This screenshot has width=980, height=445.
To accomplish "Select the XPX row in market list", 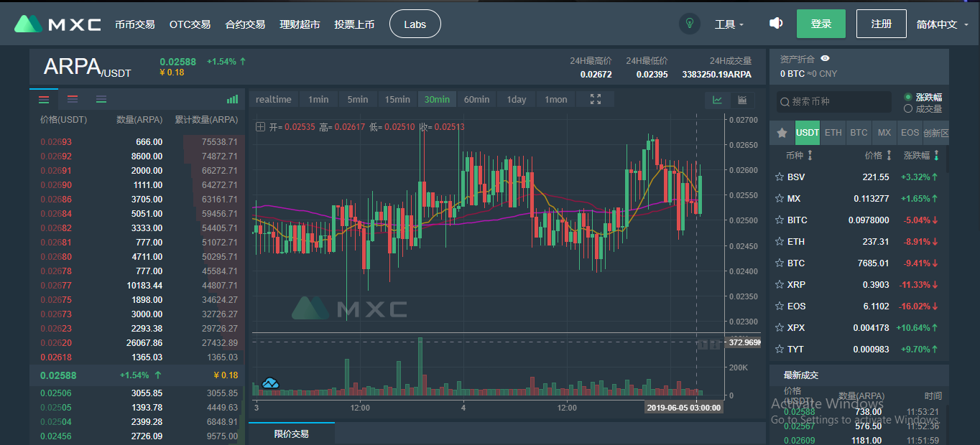I will [859, 327].
